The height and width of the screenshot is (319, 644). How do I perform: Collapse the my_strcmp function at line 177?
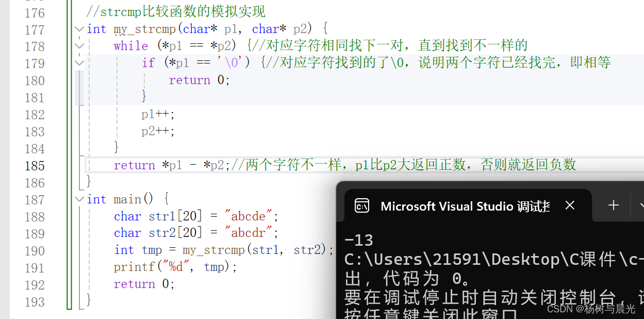(x=79, y=29)
